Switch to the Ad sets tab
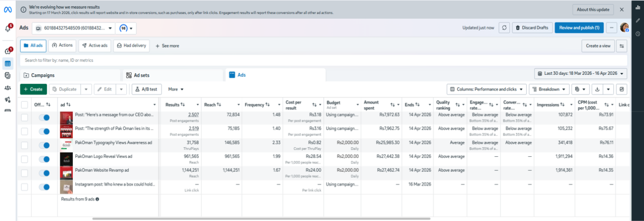 click(x=172, y=75)
